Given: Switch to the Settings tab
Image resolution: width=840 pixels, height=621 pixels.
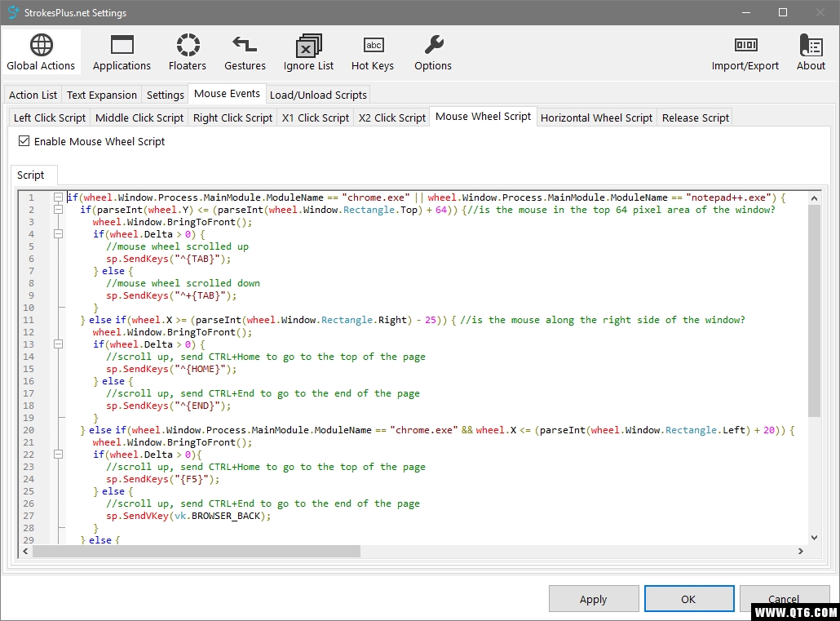Looking at the screenshot, I should point(165,95).
